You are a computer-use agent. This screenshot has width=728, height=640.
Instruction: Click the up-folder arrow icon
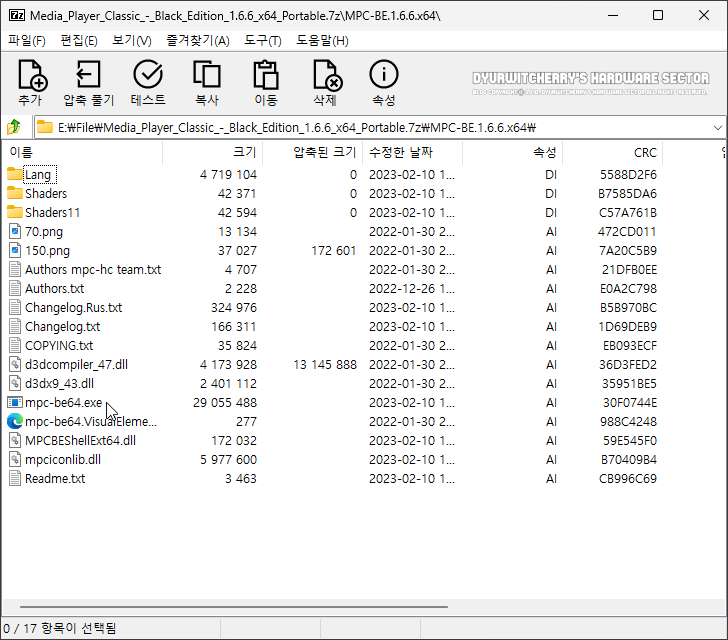click(14, 127)
